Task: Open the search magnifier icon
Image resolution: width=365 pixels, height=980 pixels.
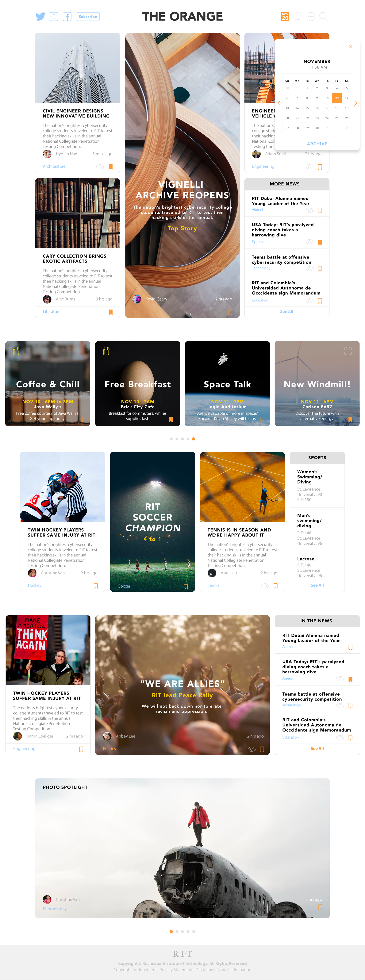Action: [x=324, y=17]
